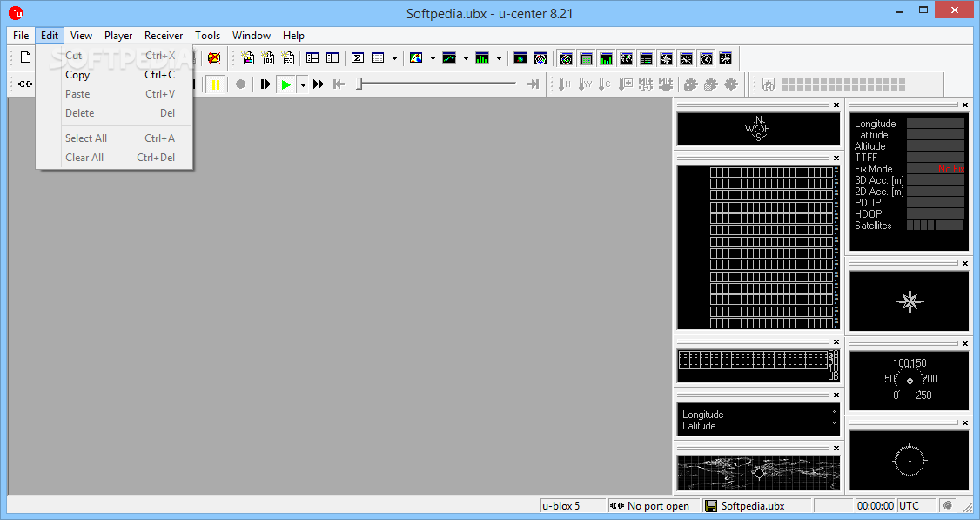Click the player position slider thumb
The height and width of the screenshot is (520, 980).
(359, 84)
